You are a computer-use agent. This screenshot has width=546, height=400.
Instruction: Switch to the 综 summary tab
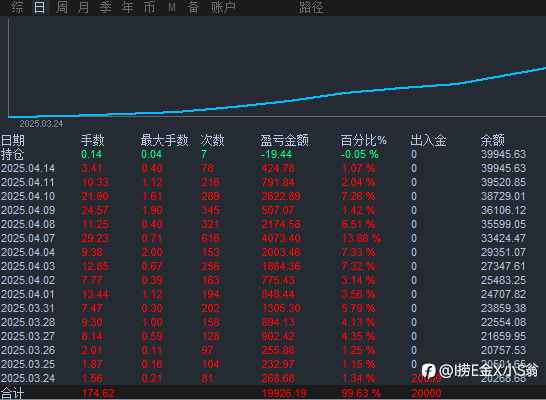pyautogui.click(x=17, y=7)
